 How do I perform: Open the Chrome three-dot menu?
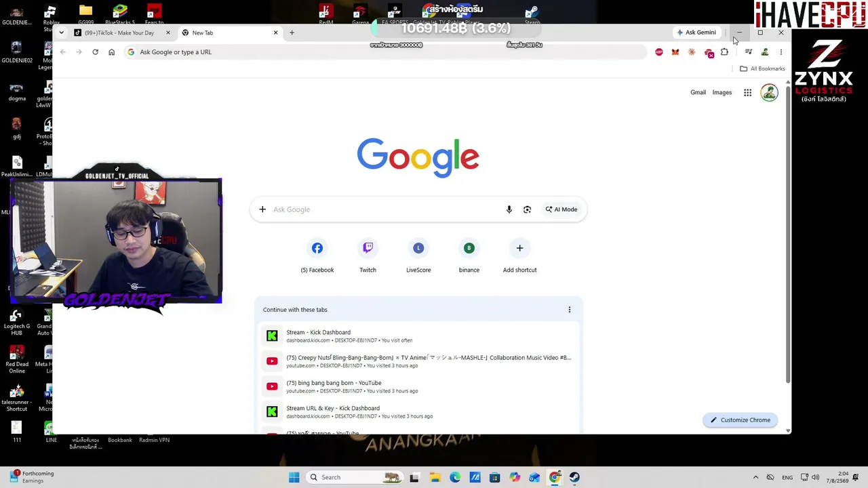[x=781, y=52]
